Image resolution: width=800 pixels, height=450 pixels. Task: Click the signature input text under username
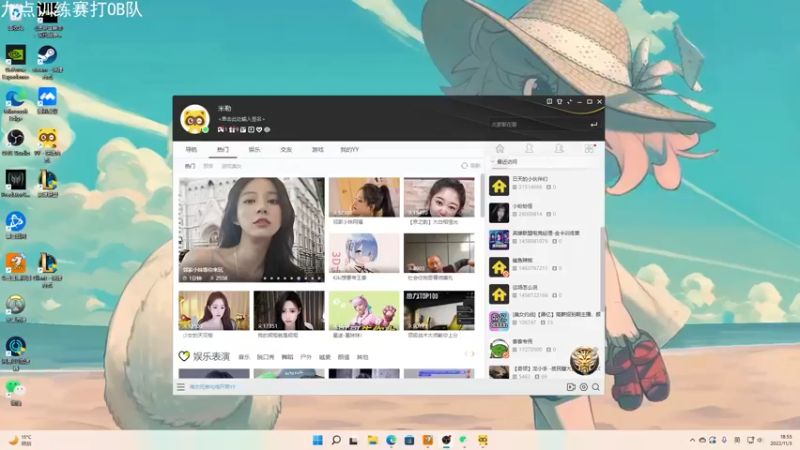click(241, 119)
